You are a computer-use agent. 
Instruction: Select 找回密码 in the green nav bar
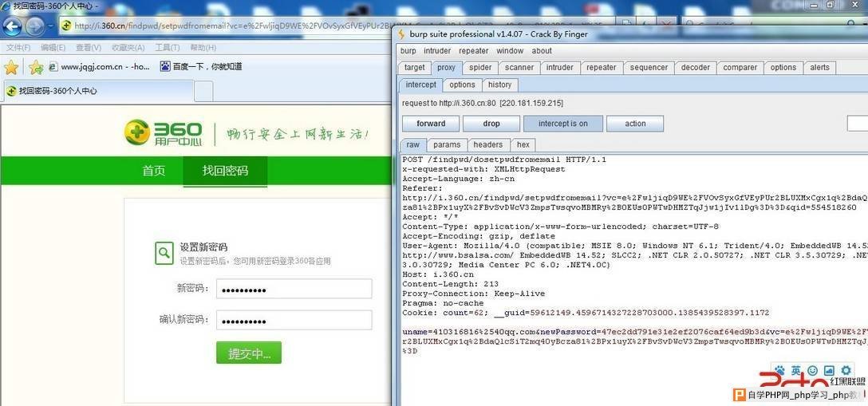click(x=225, y=171)
